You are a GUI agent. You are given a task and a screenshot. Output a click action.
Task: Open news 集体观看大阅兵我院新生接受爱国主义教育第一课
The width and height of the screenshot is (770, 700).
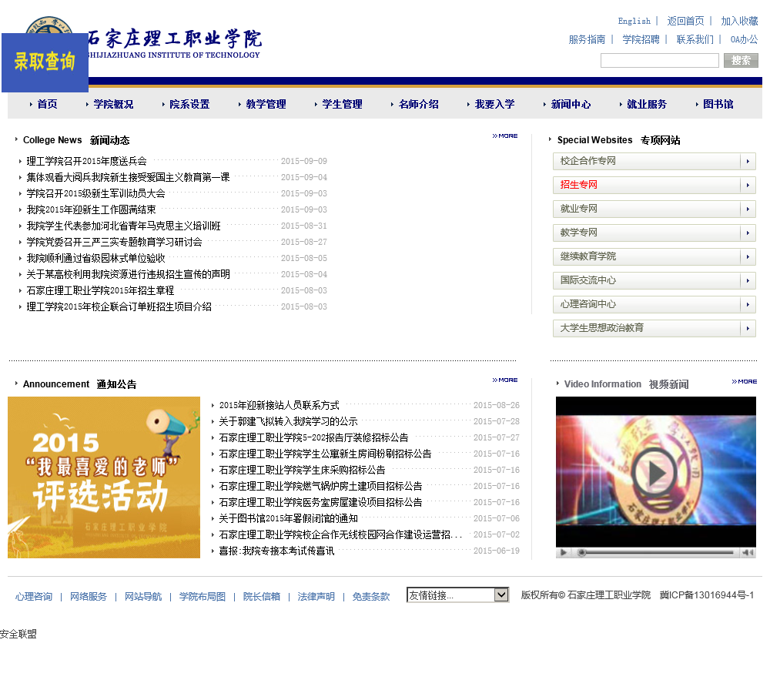point(128,177)
